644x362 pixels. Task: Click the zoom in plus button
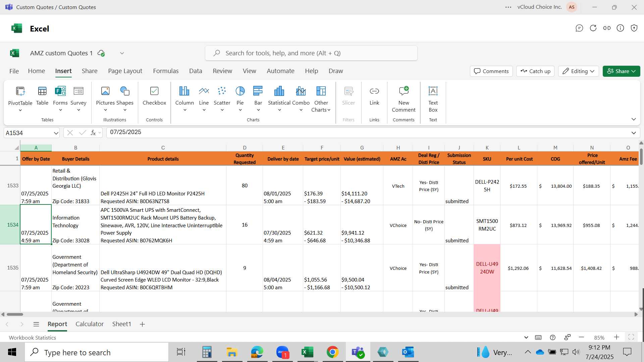616,337
